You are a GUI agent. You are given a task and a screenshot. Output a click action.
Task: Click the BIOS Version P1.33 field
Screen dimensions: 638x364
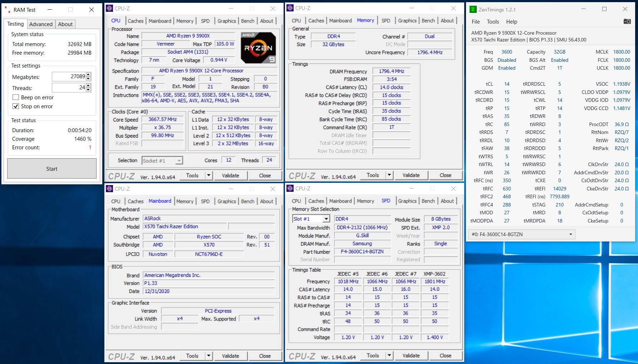(209, 283)
